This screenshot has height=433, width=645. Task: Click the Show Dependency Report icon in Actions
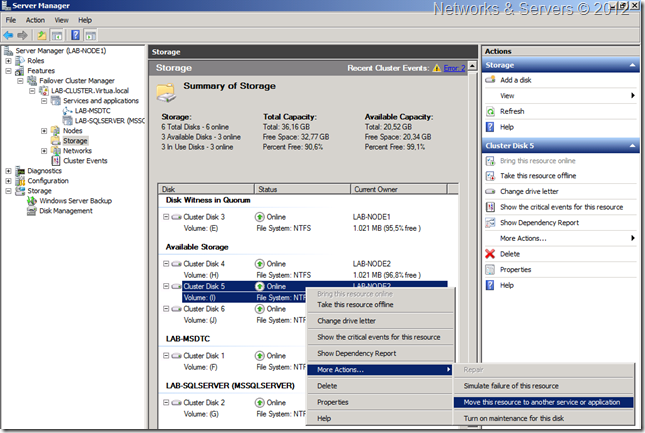[x=490, y=223]
